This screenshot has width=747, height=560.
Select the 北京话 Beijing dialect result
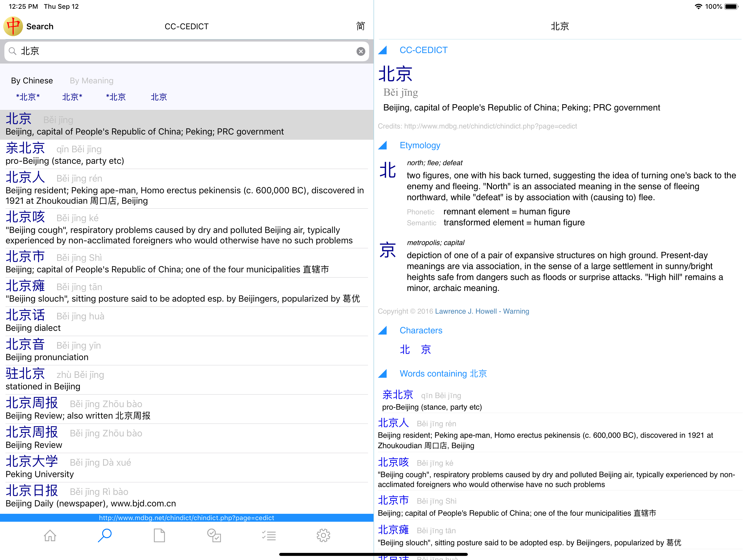[x=186, y=322]
